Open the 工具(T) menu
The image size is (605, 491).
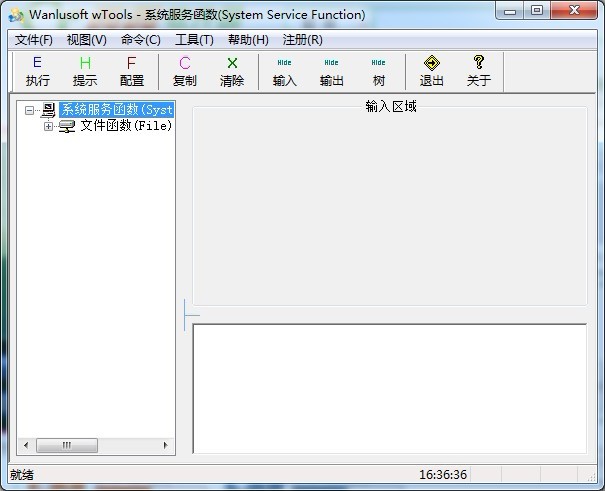tap(194, 40)
